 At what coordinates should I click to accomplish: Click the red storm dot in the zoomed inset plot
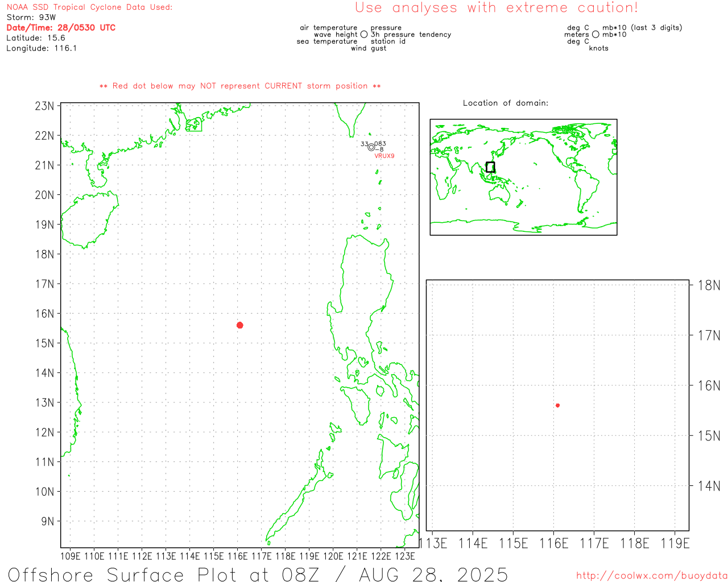[557, 405]
